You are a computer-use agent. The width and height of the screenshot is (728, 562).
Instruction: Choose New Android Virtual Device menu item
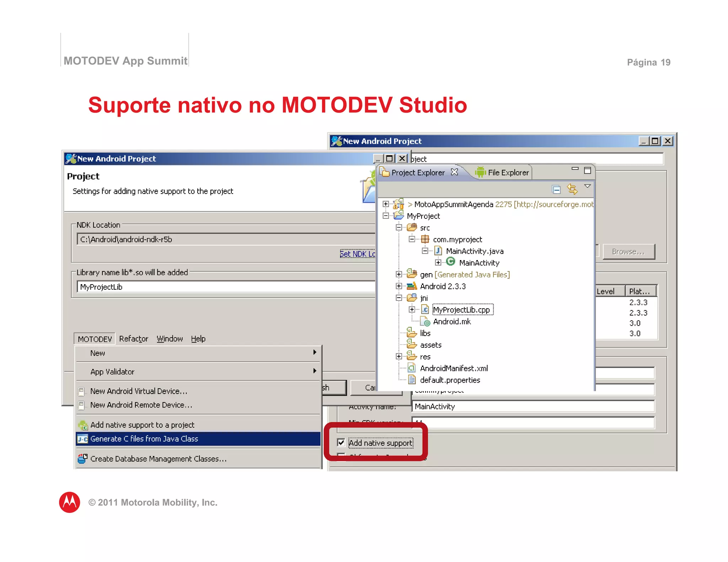click(198, 391)
